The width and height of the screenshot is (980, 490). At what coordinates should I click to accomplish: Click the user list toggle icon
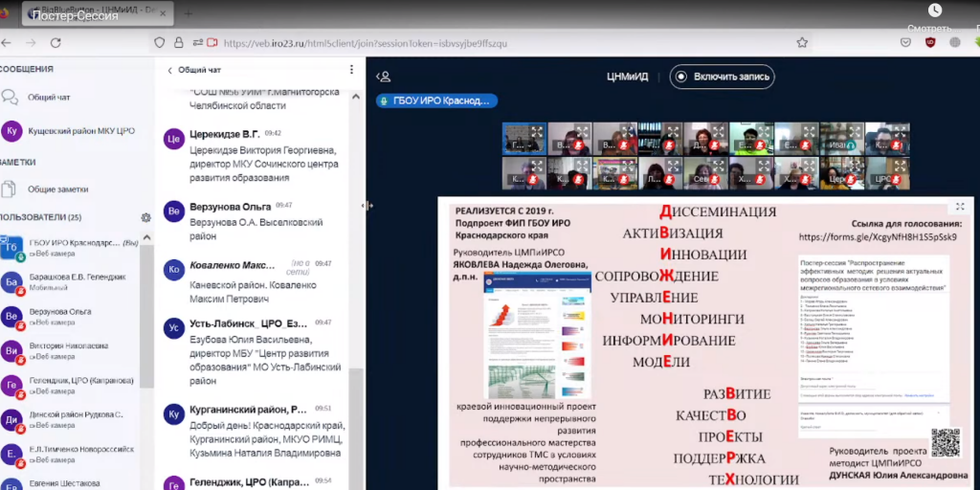pos(384,77)
